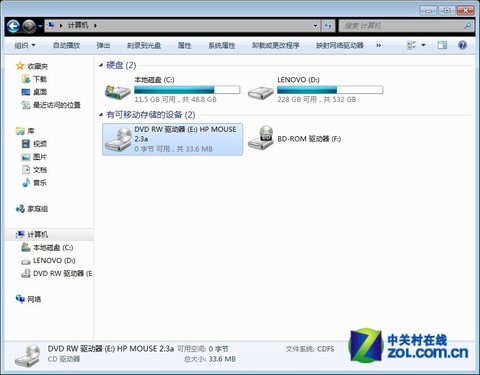The width and height of the screenshot is (480, 375).
Task: Click the DVD icon in details pane
Action: [28, 356]
